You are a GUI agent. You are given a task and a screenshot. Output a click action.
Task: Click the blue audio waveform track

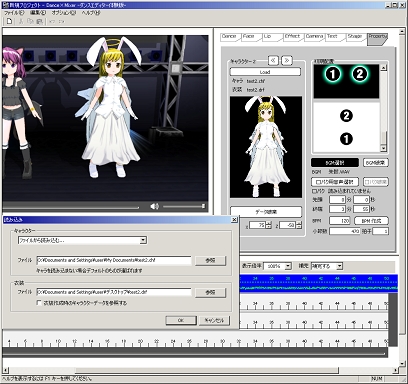point(318,283)
